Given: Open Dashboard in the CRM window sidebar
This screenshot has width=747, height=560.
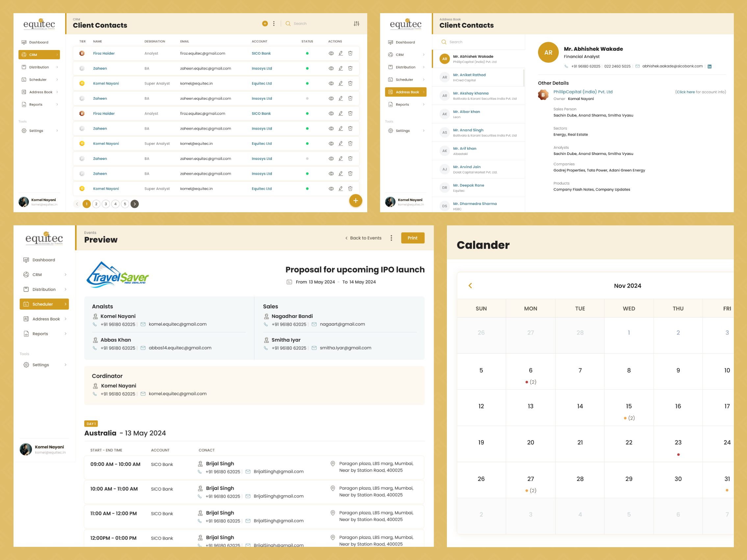Looking at the screenshot, I should [x=39, y=42].
